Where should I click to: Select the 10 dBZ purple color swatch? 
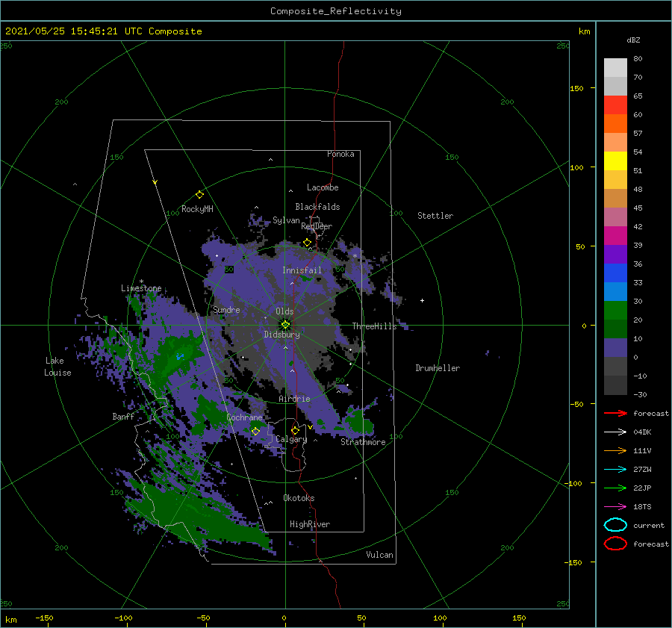click(615, 348)
